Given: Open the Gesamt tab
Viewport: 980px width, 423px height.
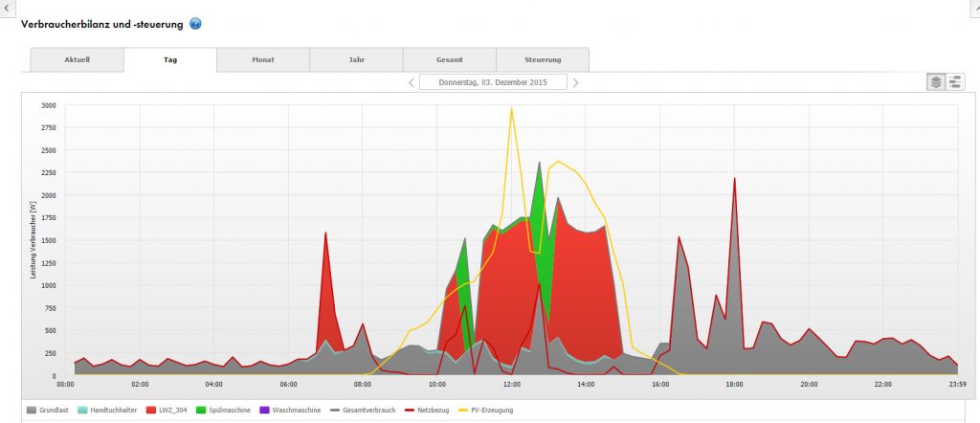Looking at the screenshot, I should click(449, 60).
